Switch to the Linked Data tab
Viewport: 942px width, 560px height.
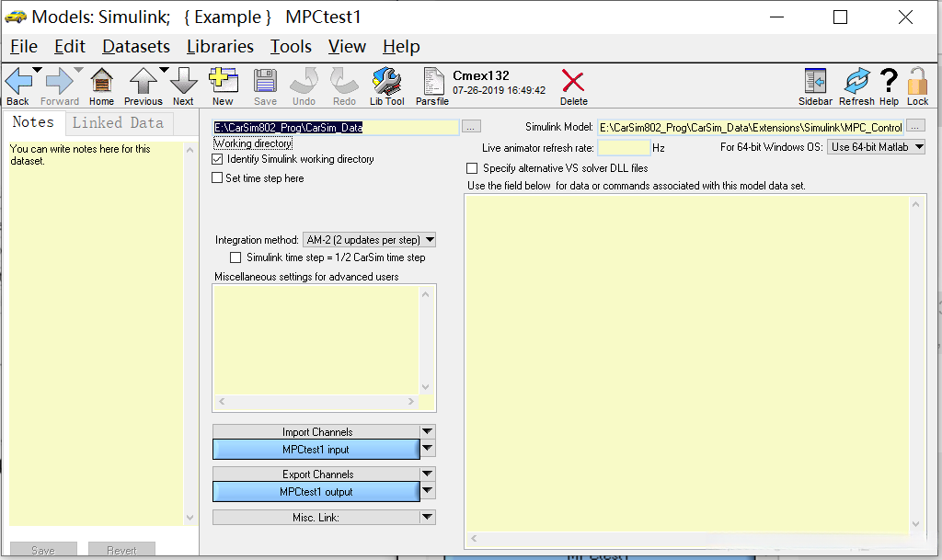(x=119, y=123)
